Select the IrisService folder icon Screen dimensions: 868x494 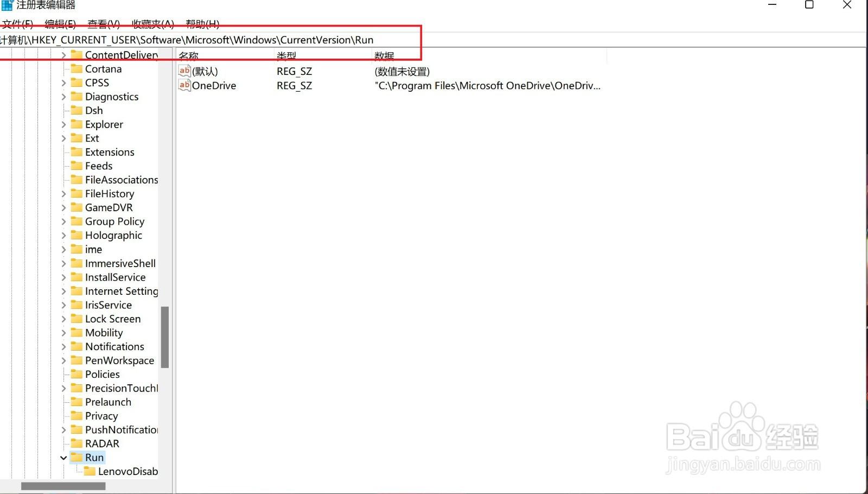[76, 305]
